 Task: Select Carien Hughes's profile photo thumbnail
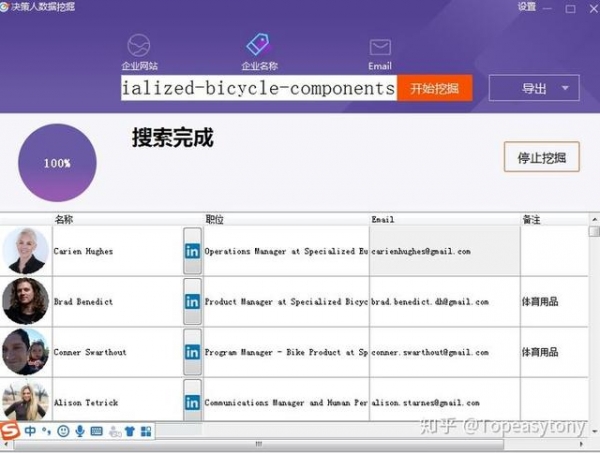[25, 251]
